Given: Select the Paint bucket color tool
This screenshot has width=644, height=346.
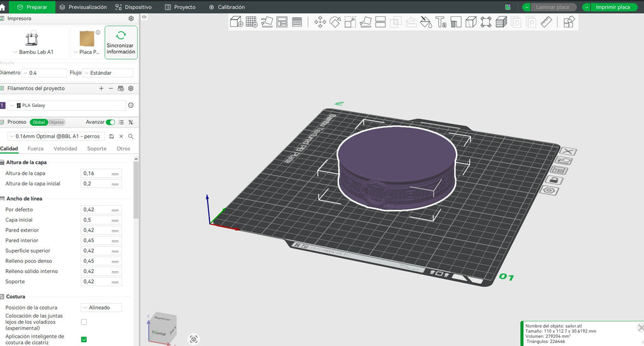Looking at the screenshot, I should click(426, 22).
